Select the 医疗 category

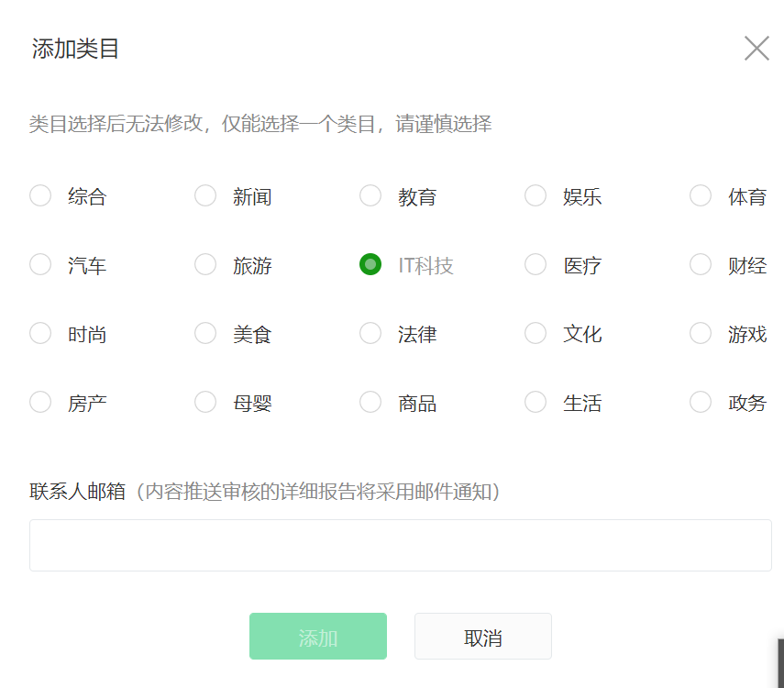tap(536, 265)
